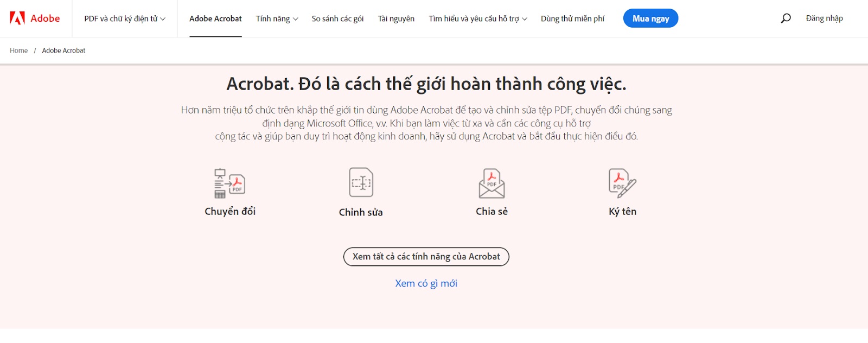Select the Ký tên sign PDF icon

(622, 183)
